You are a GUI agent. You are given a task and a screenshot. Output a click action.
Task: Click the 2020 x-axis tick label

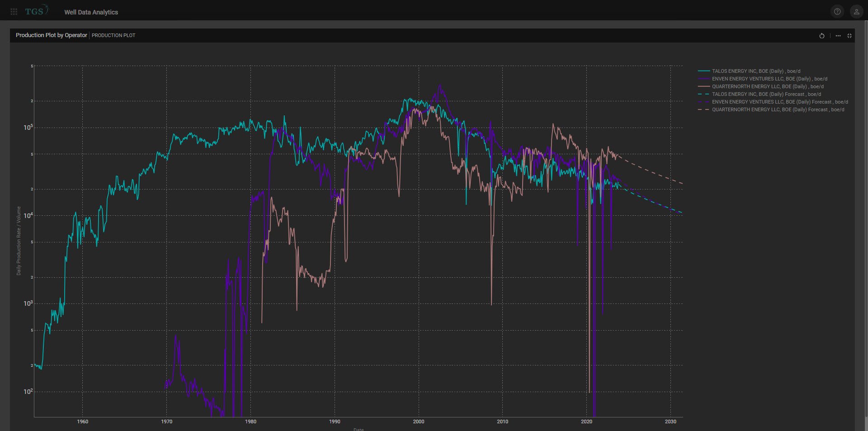click(x=586, y=422)
